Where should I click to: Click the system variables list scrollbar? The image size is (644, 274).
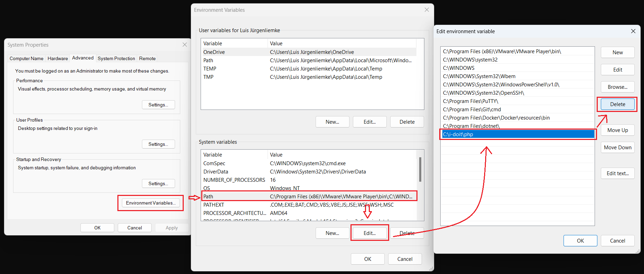coord(420,169)
